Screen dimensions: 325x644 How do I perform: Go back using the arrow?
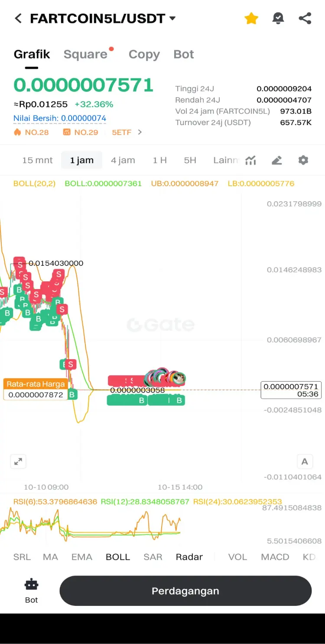coord(18,19)
